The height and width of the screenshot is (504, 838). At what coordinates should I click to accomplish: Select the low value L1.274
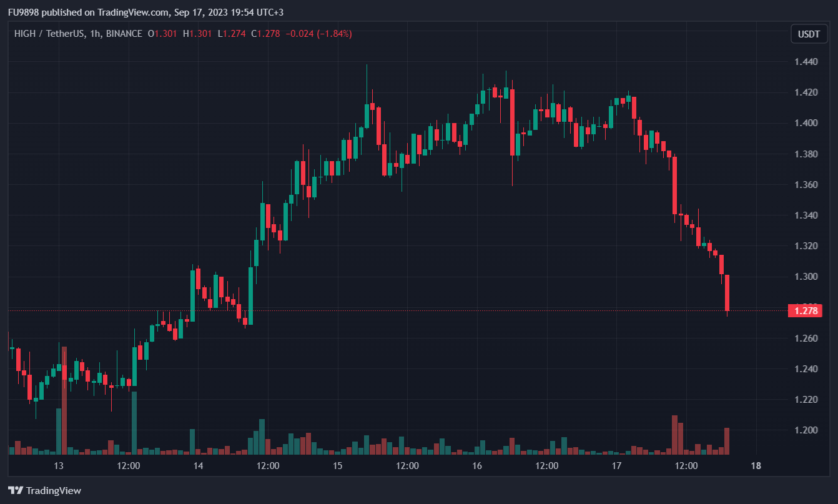click(x=231, y=34)
